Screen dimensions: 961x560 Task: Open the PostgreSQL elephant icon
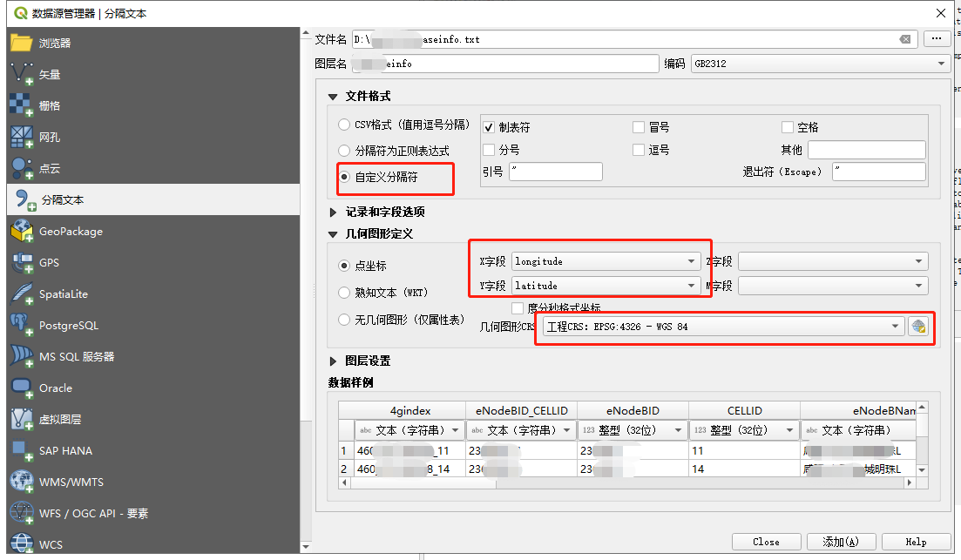22,326
